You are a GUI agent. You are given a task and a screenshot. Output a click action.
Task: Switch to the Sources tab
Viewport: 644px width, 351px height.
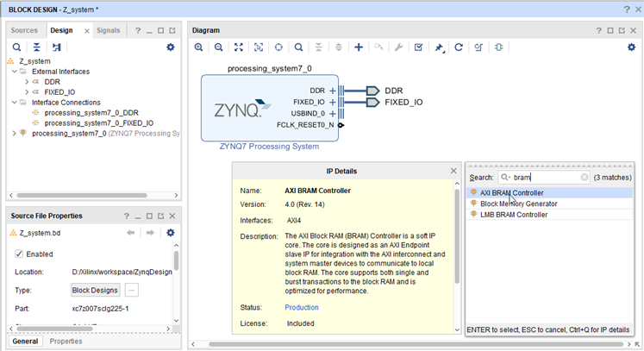[24, 30]
